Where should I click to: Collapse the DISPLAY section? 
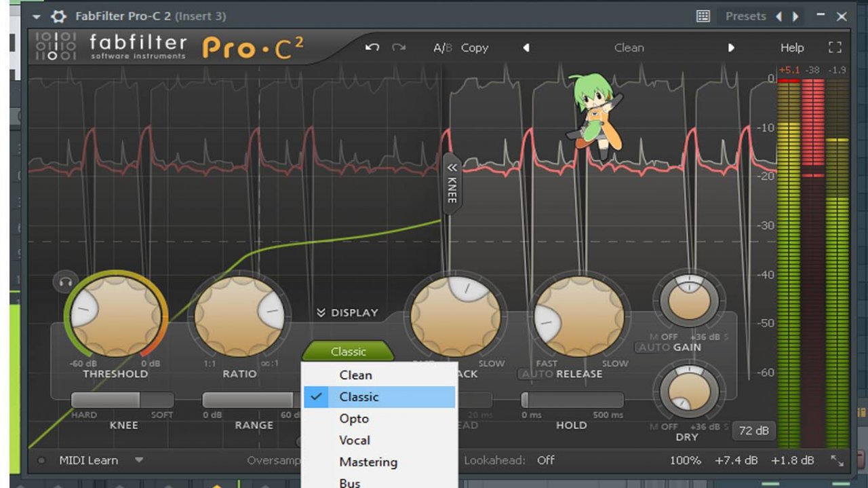coord(347,313)
